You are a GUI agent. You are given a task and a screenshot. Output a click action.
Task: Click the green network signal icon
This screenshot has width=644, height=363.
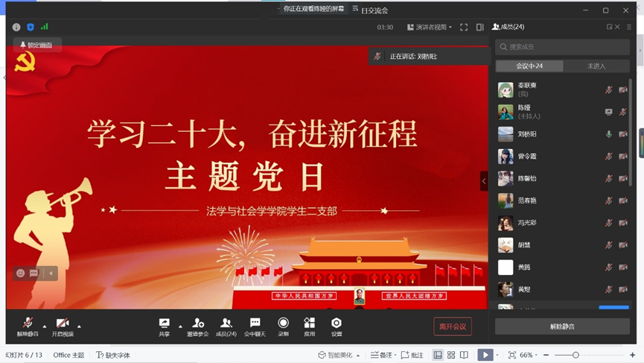pyautogui.click(x=45, y=27)
